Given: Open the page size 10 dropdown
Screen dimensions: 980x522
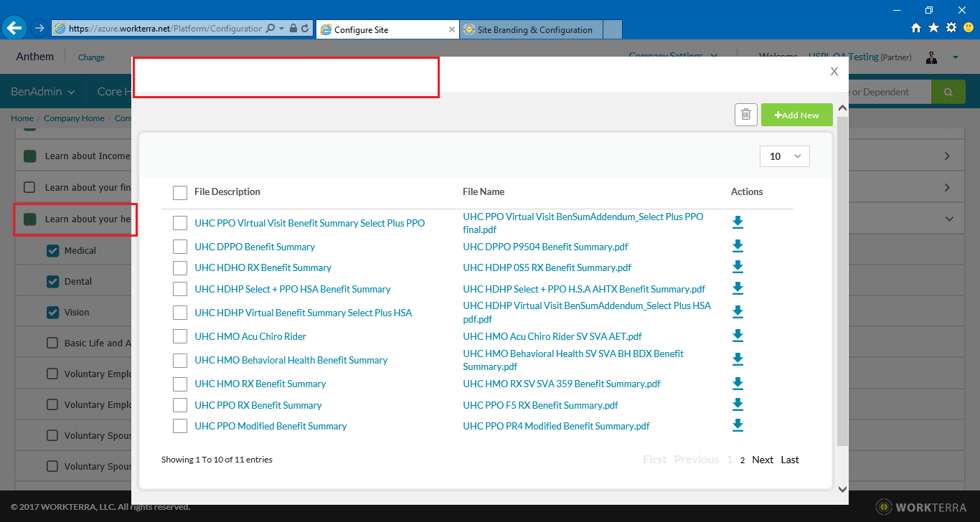Looking at the screenshot, I should (785, 156).
